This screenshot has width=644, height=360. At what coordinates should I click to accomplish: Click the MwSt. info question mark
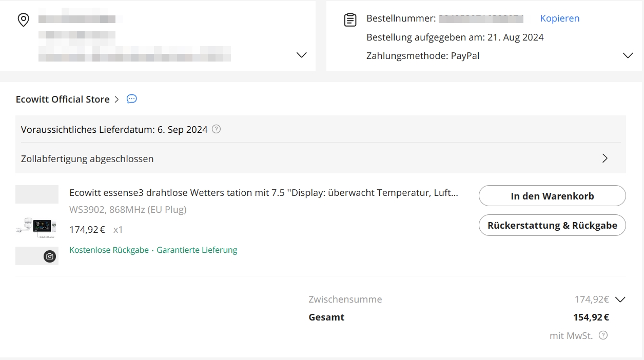click(x=603, y=335)
